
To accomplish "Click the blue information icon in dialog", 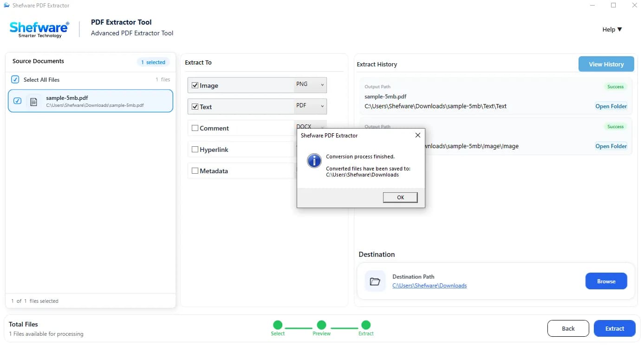I will click(x=314, y=161).
